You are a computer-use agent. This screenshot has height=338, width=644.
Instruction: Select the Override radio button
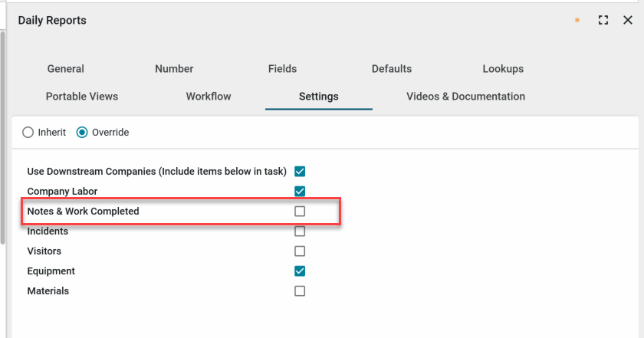point(82,133)
